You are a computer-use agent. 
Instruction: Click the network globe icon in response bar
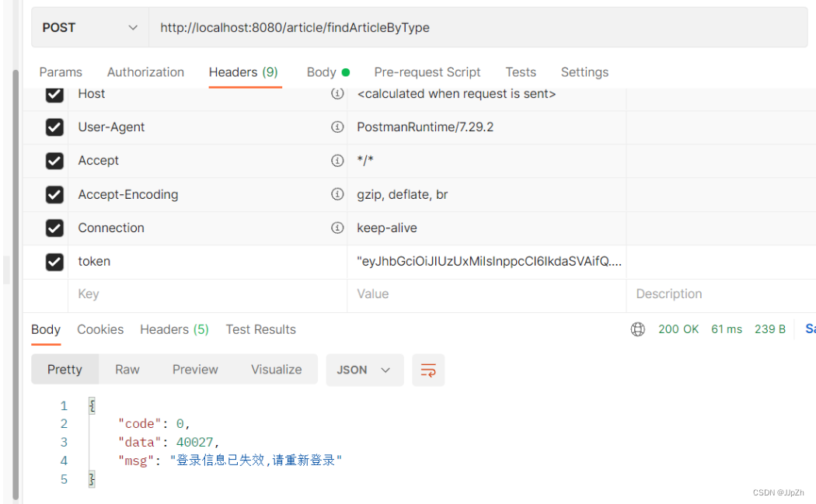tap(637, 329)
